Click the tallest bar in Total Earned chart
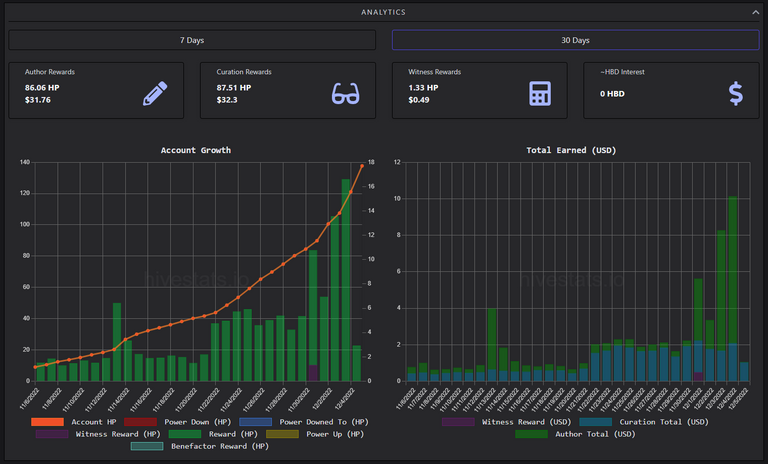Screen dimensions: 768x464 [733, 289]
